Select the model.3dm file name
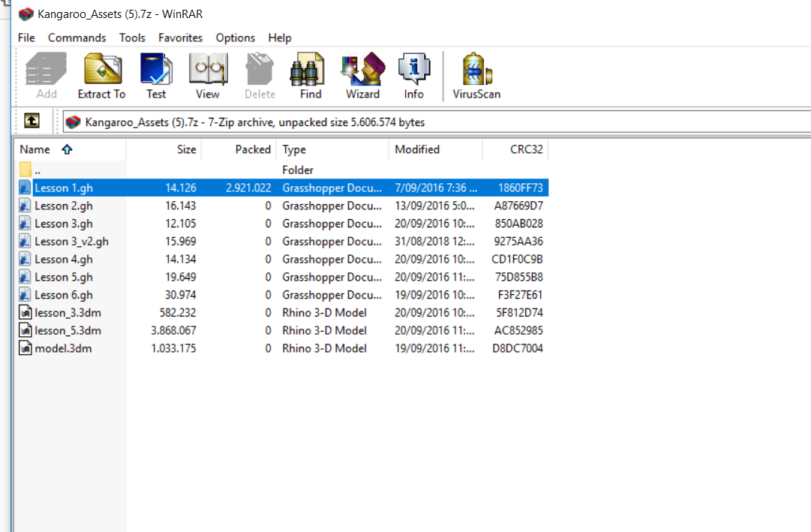This screenshot has height=532, width=811. [63, 348]
